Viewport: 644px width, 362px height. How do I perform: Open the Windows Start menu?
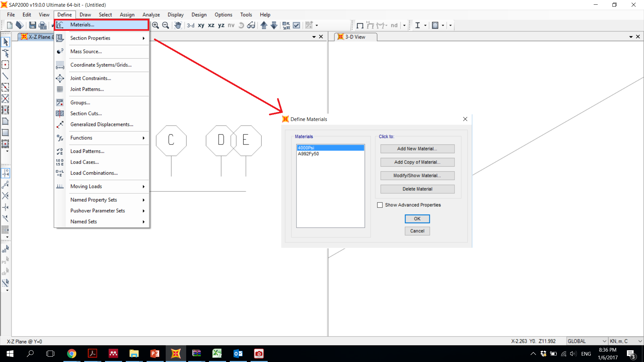(x=10, y=354)
